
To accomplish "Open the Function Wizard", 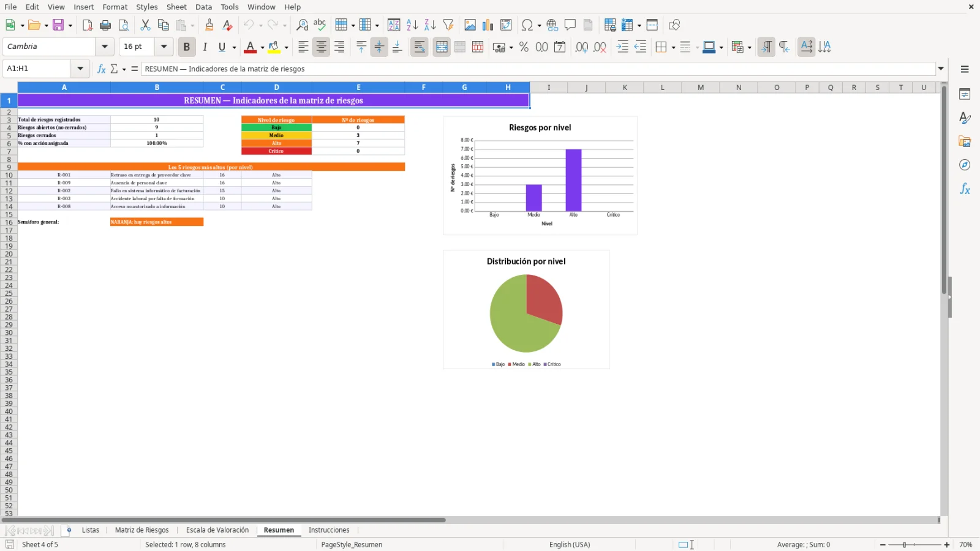I will tap(102, 69).
